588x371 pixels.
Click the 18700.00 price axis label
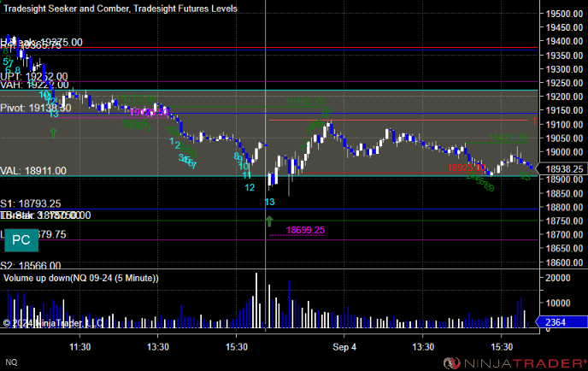pyautogui.click(x=564, y=235)
